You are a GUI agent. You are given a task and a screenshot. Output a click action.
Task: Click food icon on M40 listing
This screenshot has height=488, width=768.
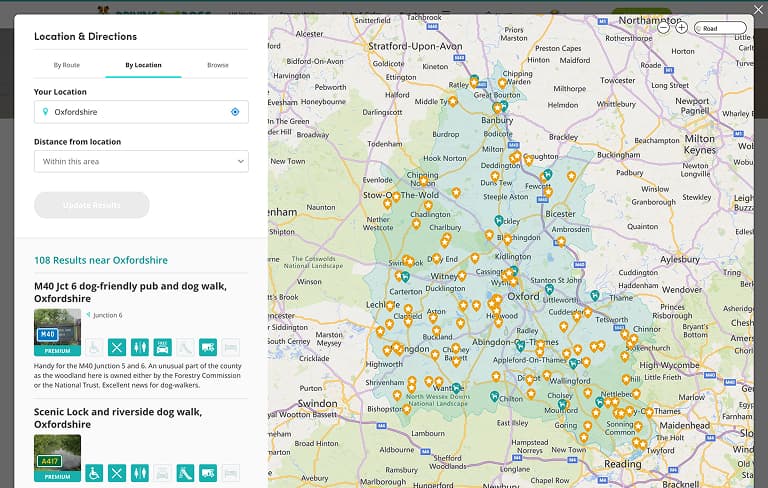click(x=117, y=347)
